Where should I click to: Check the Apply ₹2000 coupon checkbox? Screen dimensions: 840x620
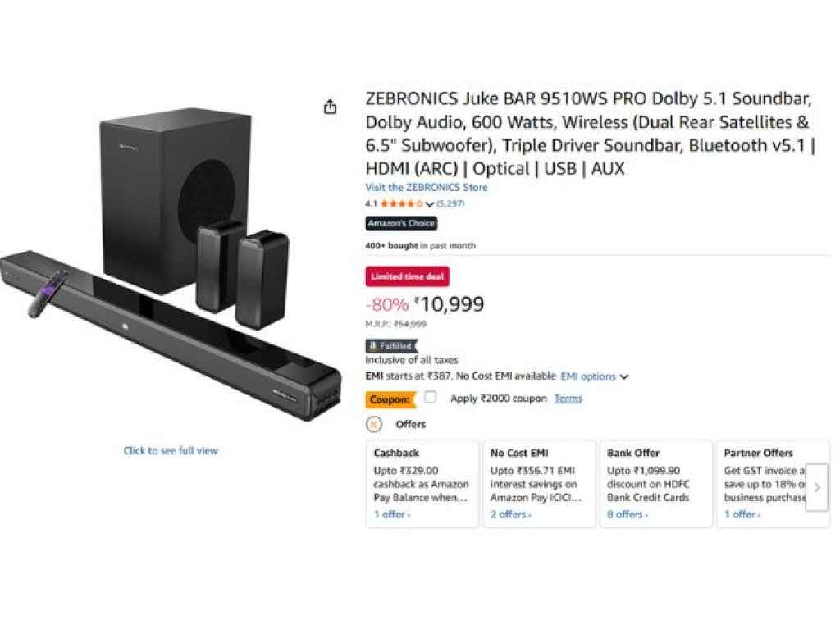point(430,398)
